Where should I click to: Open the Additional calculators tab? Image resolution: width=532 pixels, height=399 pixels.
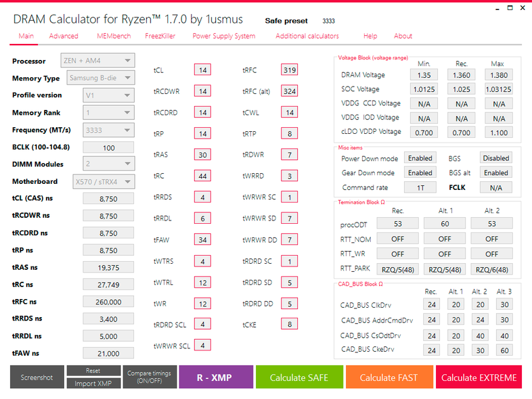(307, 36)
